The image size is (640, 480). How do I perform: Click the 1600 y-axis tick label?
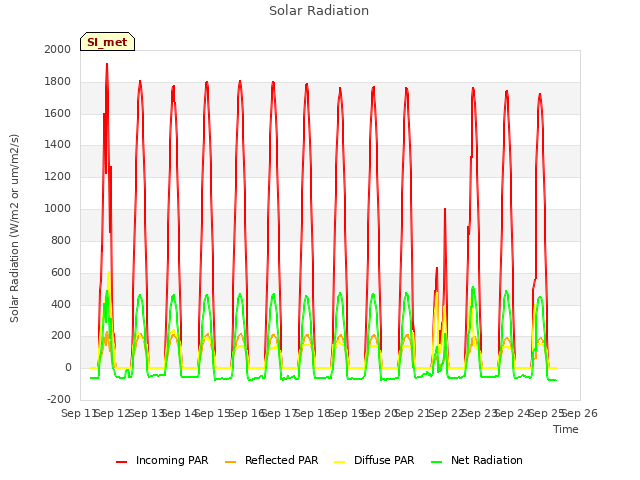58,113
